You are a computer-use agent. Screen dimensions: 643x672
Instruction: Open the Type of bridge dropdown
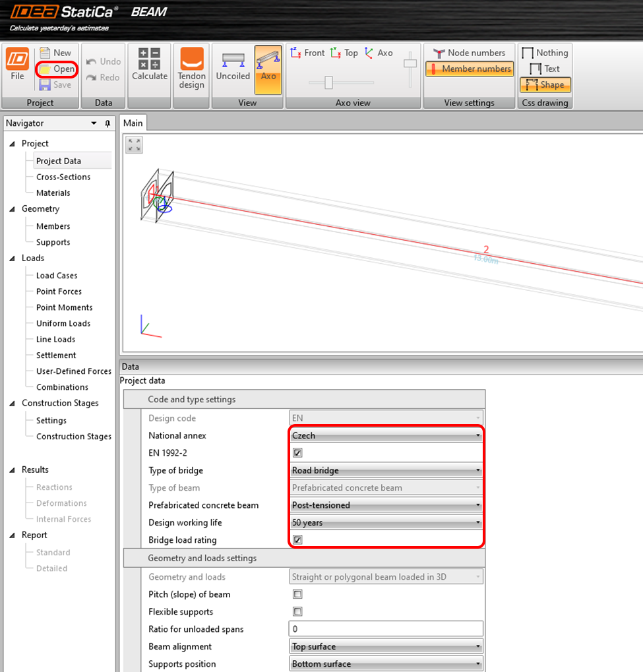click(386, 471)
